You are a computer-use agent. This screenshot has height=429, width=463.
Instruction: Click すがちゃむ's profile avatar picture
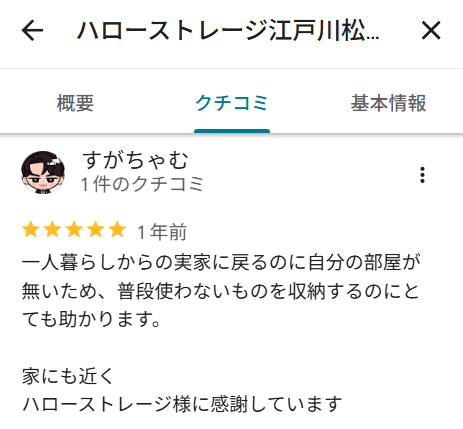tap(43, 172)
